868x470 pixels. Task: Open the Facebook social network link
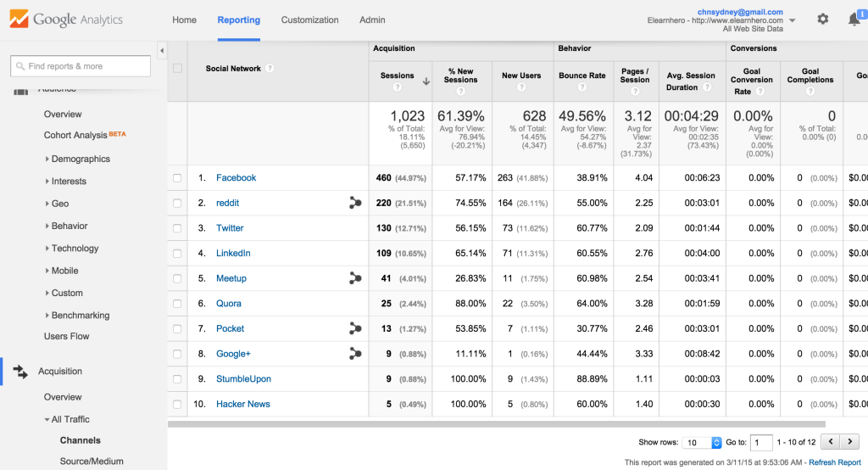tap(236, 178)
